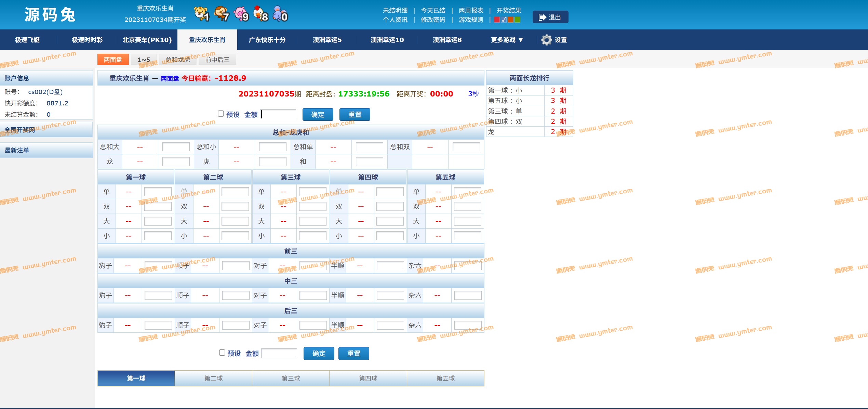This screenshot has height=409, width=868.
Task: Click the rat zodiac ball numbered 0
Action: pyautogui.click(x=280, y=14)
